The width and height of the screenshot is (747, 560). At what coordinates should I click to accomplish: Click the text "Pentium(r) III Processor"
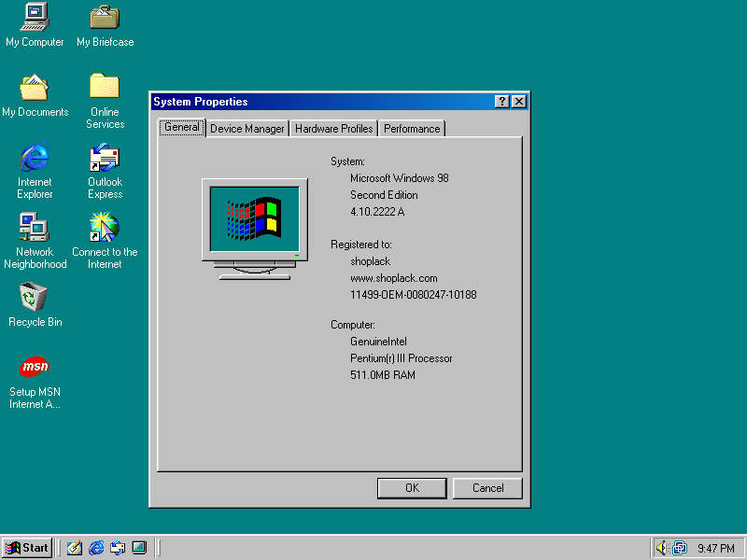coord(402,358)
